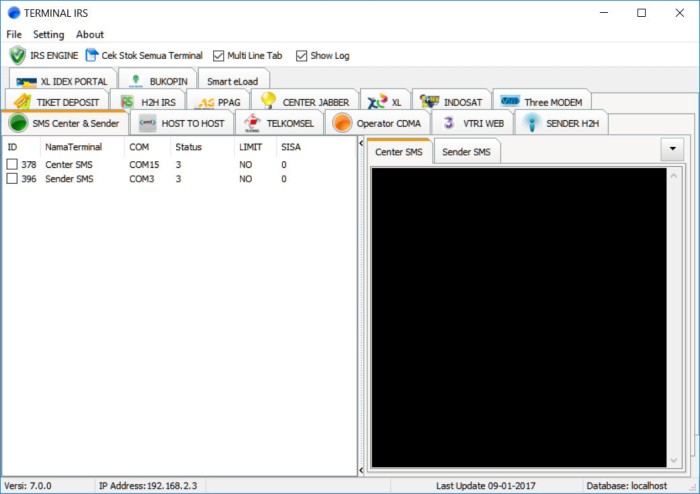Click the INDOSAT tab icon
This screenshot has width=700, height=494.
[x=429, y=101]
